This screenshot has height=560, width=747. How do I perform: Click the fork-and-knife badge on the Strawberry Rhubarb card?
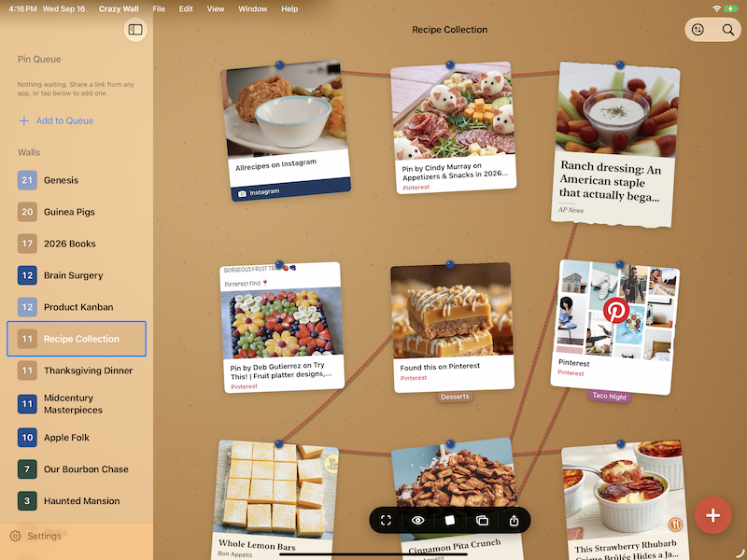674,525
